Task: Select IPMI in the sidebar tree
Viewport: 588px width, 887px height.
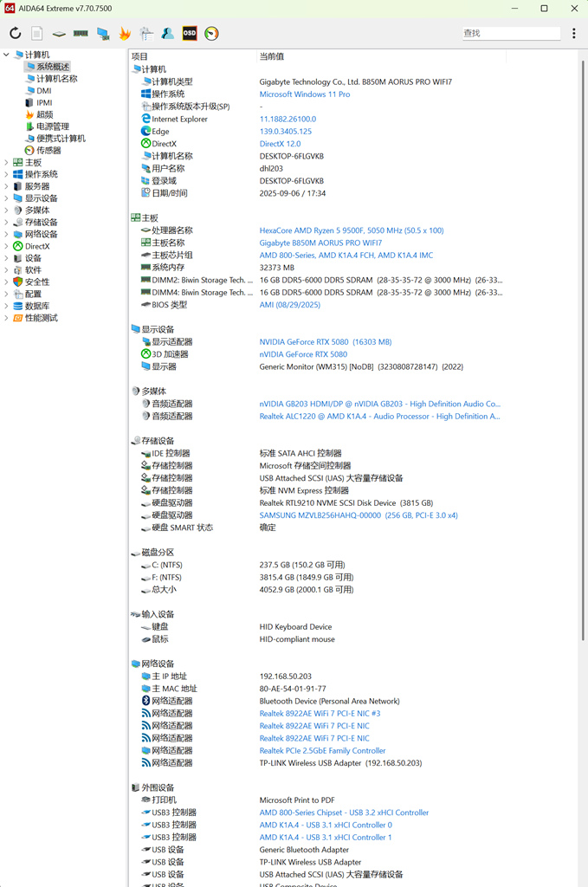Action: [x=39, y=102]
